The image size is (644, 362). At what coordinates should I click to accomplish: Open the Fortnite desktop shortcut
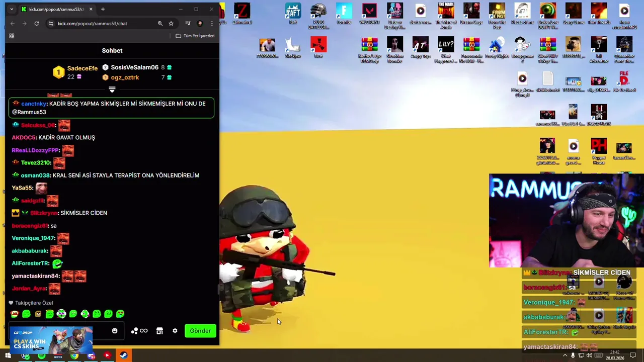(344, 14)
